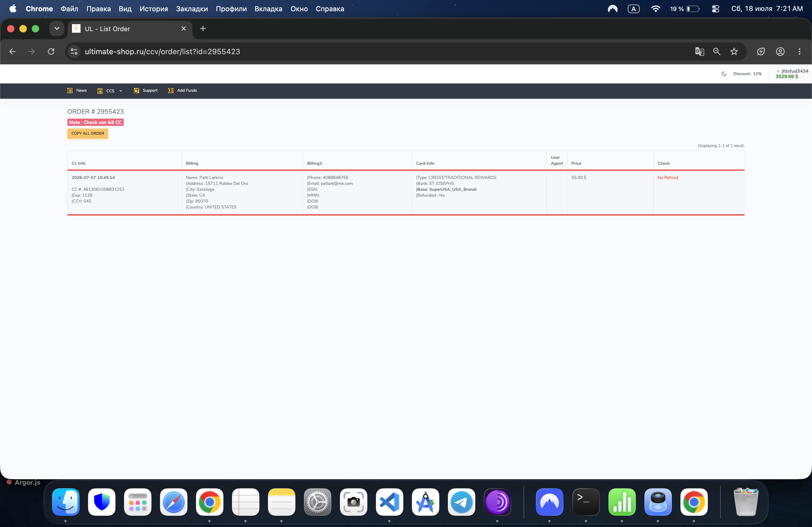Open the Chrome profile avatar icon
Image resolution: width=812 pixels, height=527 pixels.
780,52
